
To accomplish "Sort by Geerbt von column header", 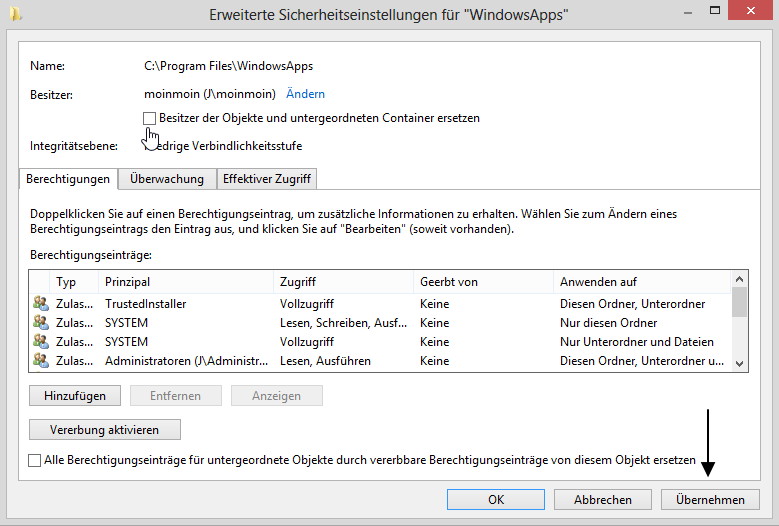I will pyautogui.click(x=483, y=282).
